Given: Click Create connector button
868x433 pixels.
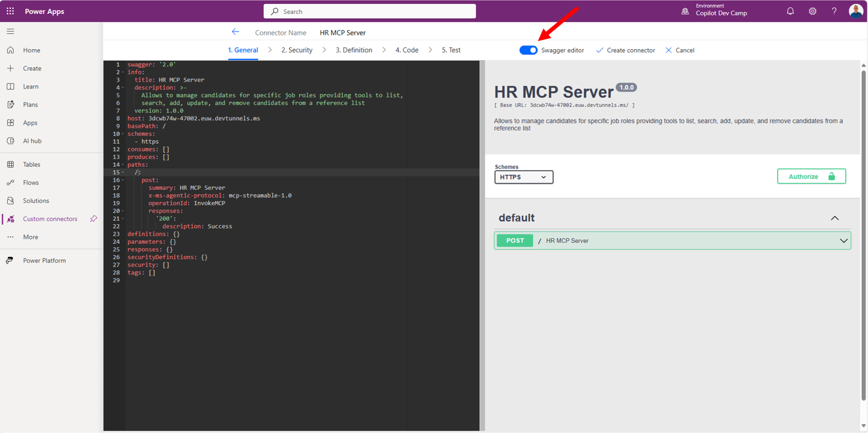Looking at the screenshot, I should [626, 50].
